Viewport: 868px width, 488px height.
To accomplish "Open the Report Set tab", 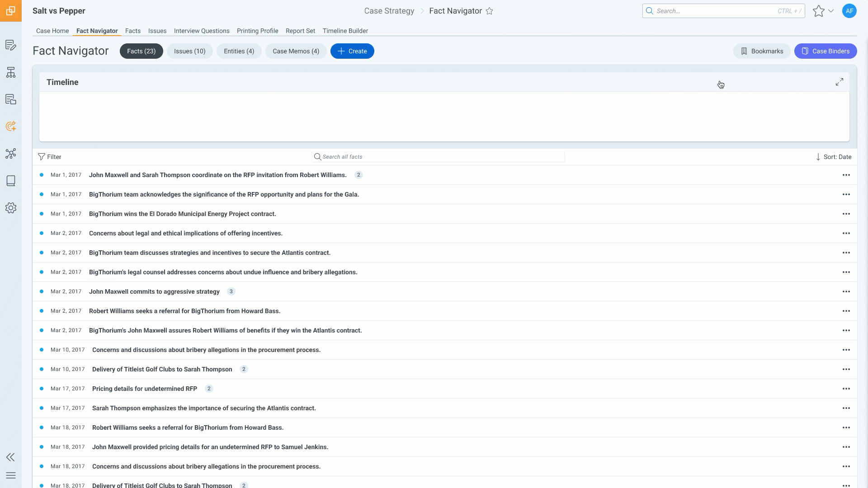I will 300,31.
